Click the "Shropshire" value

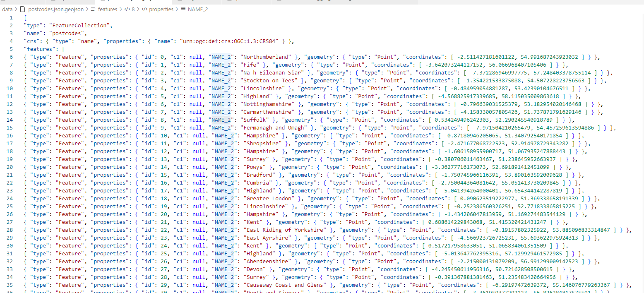[x=263, y=143]
